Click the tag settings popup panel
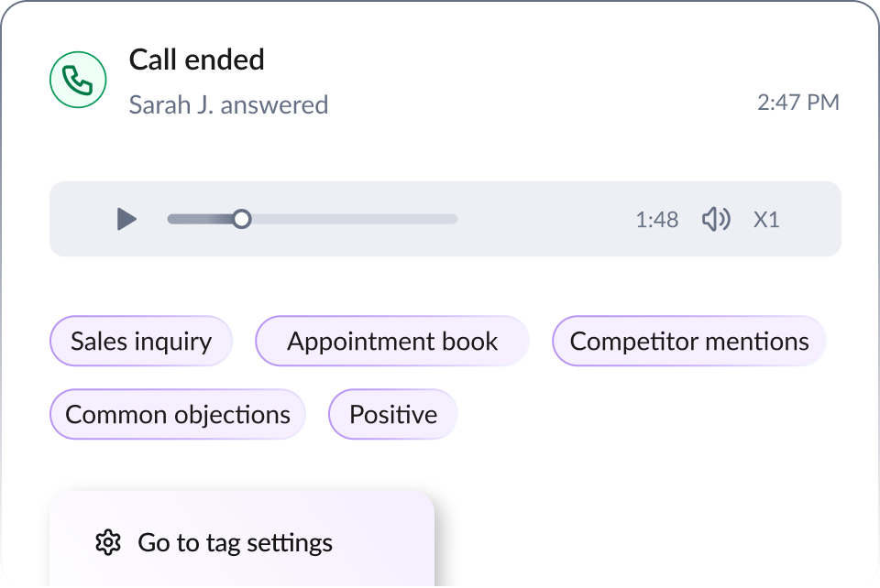Screen dimensions: 880x588 [242, 539]
